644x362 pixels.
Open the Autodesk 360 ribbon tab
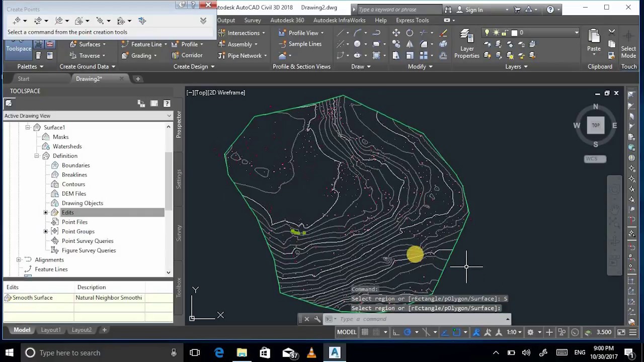click(x=287, y=20)
